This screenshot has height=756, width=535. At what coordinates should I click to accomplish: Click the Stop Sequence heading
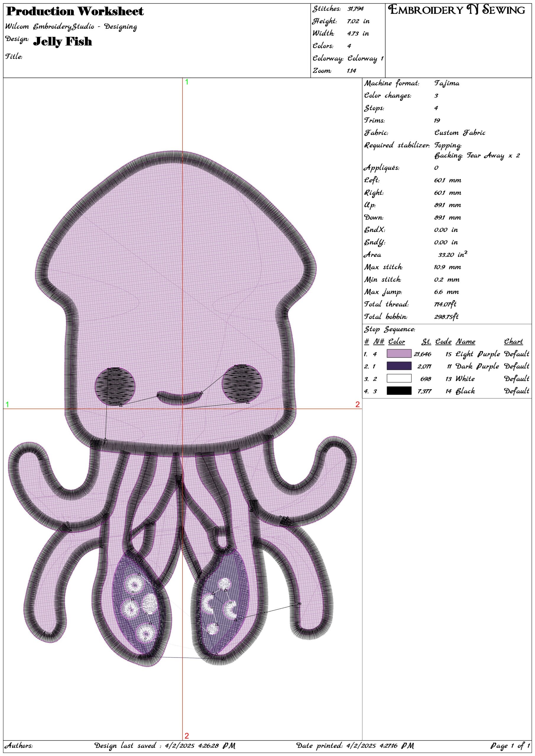coord(390,329)
